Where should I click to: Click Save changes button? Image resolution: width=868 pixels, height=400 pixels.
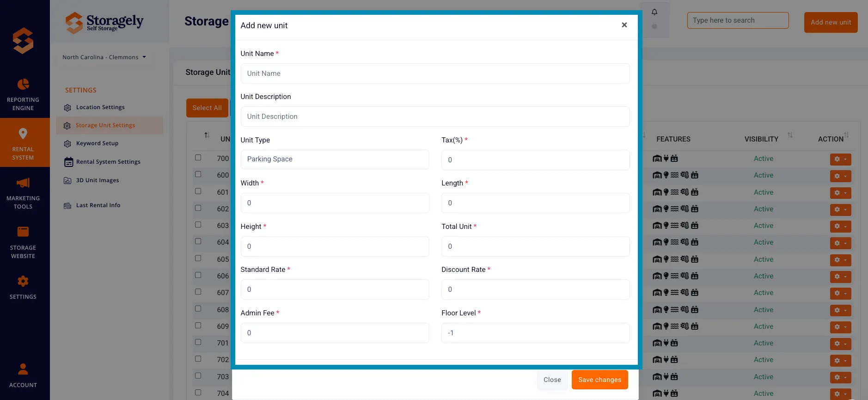[x=599, y=380]
